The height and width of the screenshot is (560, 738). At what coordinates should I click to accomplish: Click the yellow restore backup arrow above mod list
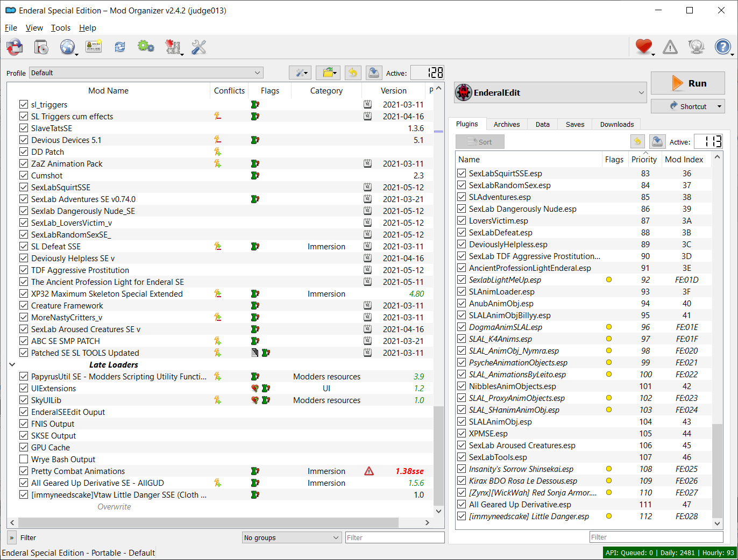coord(353,73)
